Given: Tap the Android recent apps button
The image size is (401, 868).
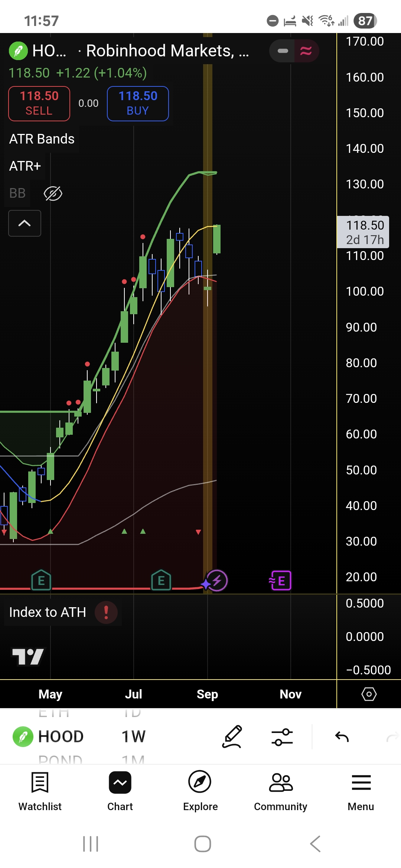Looking at the screenshot, I should tap(91, 844).
